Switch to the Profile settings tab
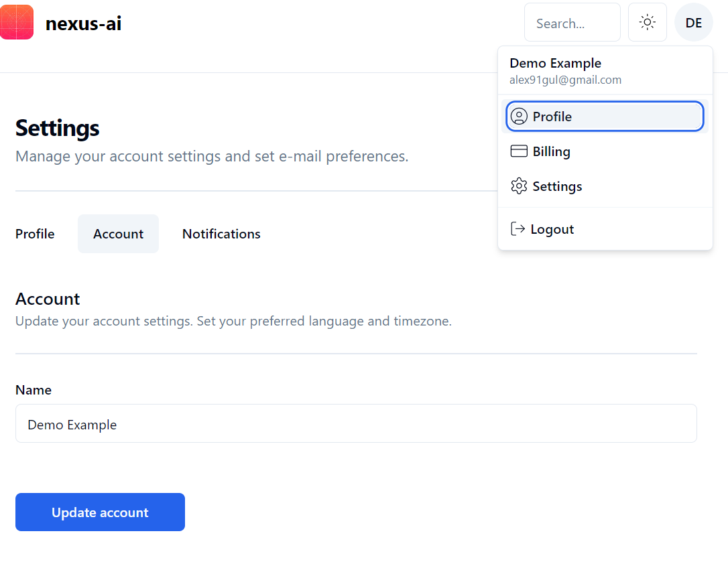This screenshot has width=728, height=568. [35, 234]
